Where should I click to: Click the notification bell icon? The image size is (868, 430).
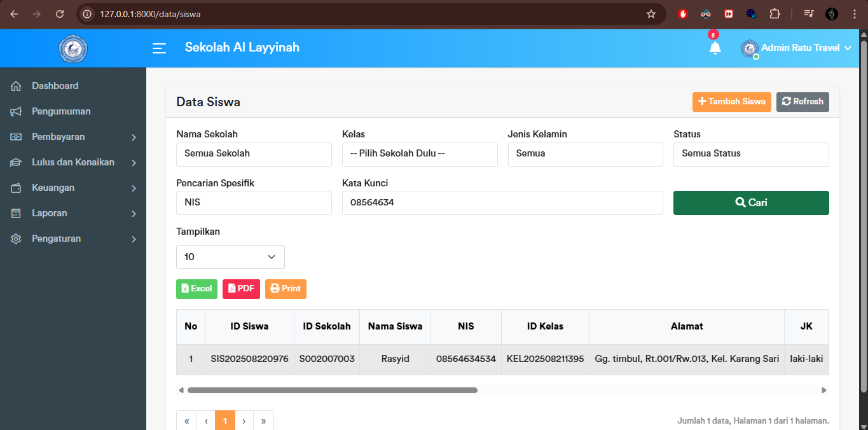tap(715, 48)
